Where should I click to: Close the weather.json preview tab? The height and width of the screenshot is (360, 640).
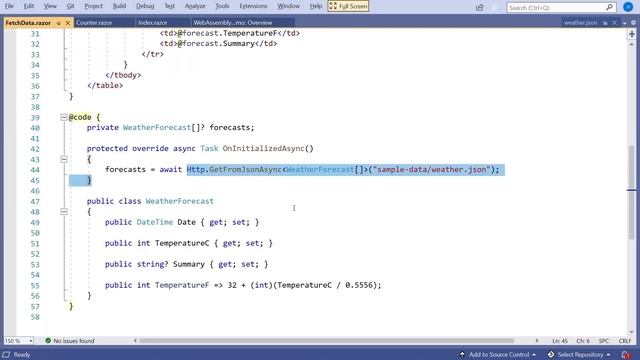click(614, 23)
